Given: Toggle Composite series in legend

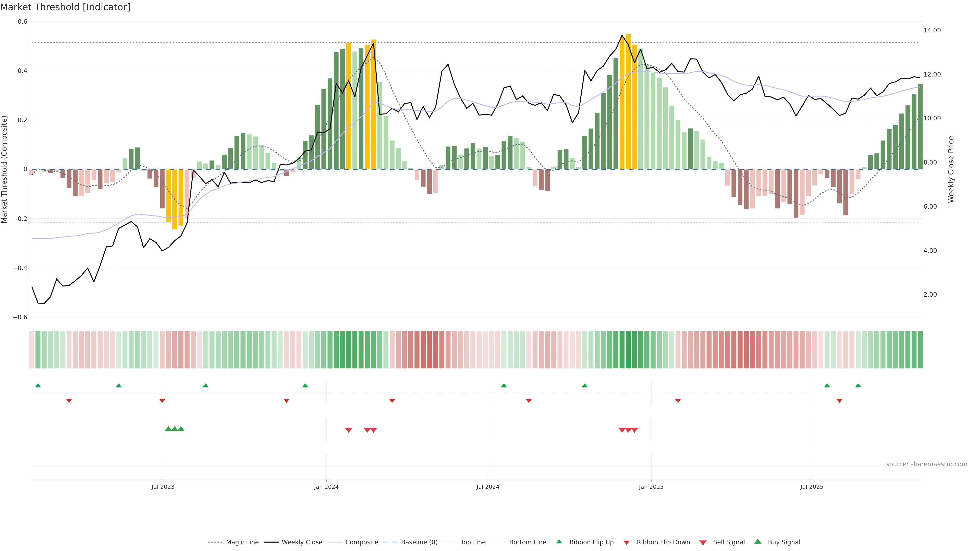Looking at the screenshot, I should 361,542.
